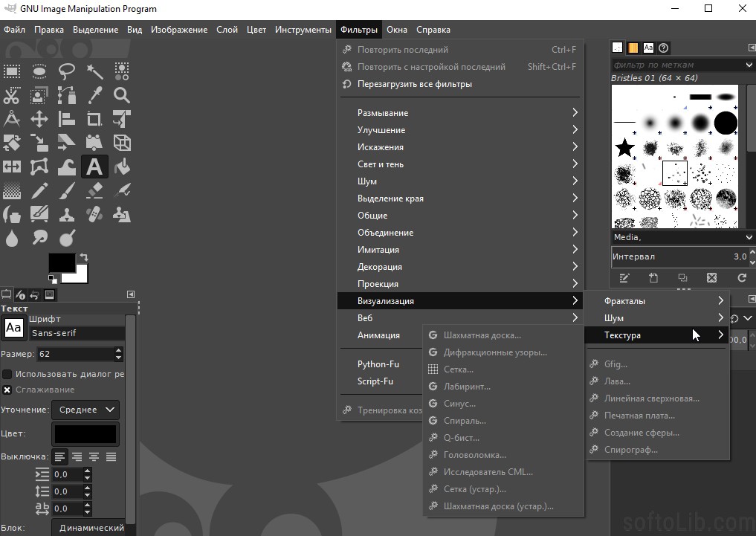Select the star brush thumbnail

click(x=624, y=147)
